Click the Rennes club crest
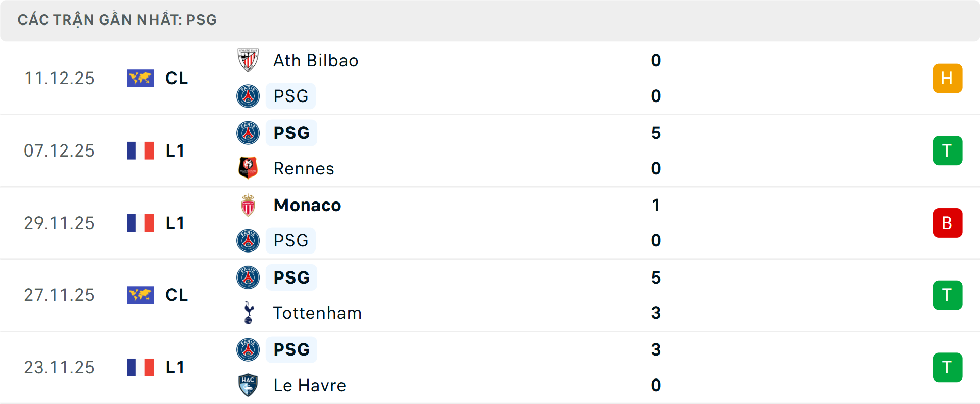Viewport: 980px width, 404px height. (248, 168)
